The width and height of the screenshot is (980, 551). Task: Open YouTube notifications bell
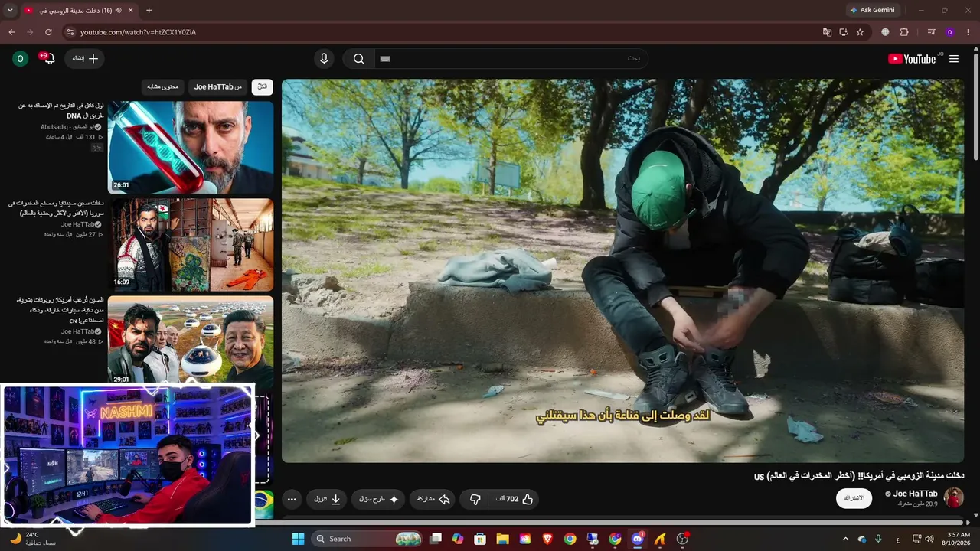click(x=48, y=58)
